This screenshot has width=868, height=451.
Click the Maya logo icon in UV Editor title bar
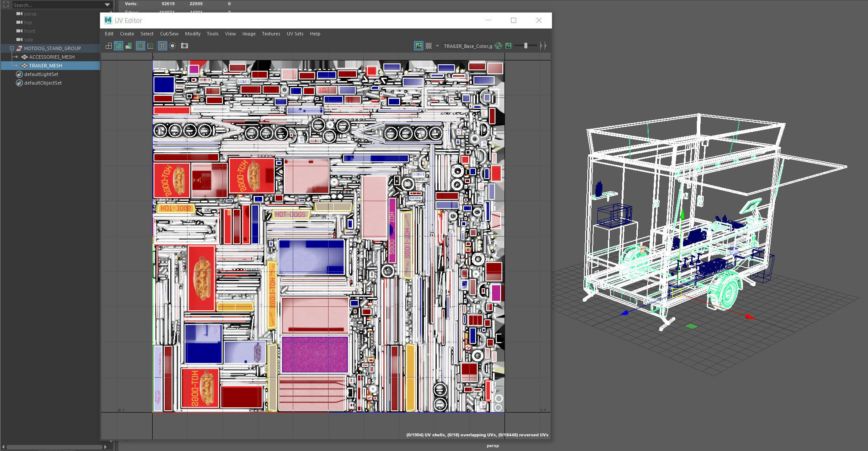click(108, 20)
